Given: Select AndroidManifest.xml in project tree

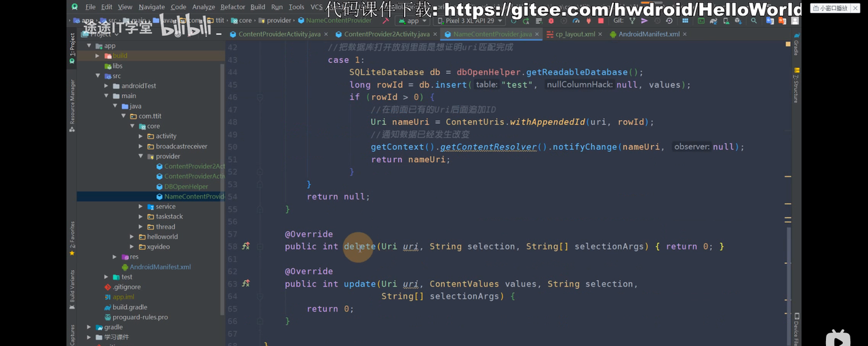Looking at the screenshot, I should pos(160,267).
